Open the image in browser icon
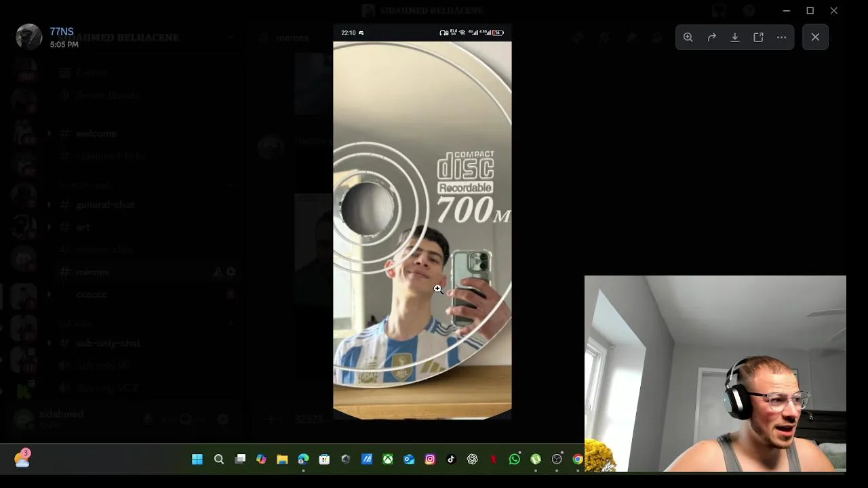 point(758,37)
